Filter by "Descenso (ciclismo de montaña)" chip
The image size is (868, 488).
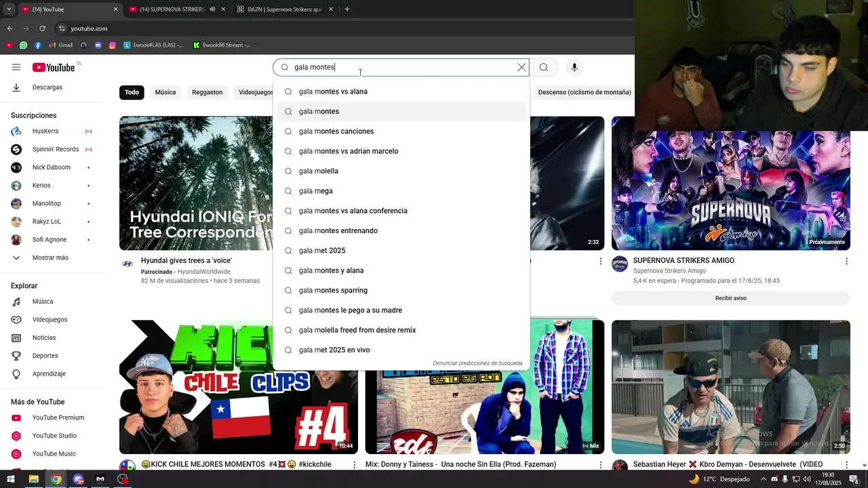pos(585,92)
